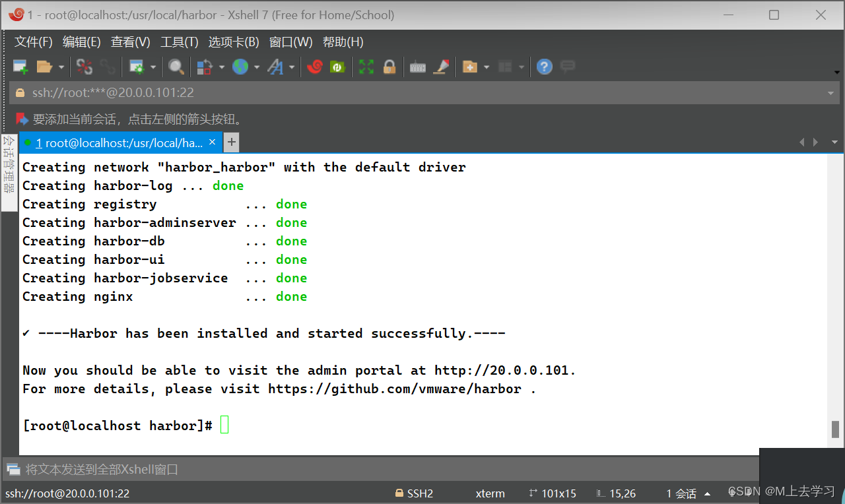Click the folder-plus toolbar icon
Viewport: 845px width, 504px height.
[x=470, y=67]
